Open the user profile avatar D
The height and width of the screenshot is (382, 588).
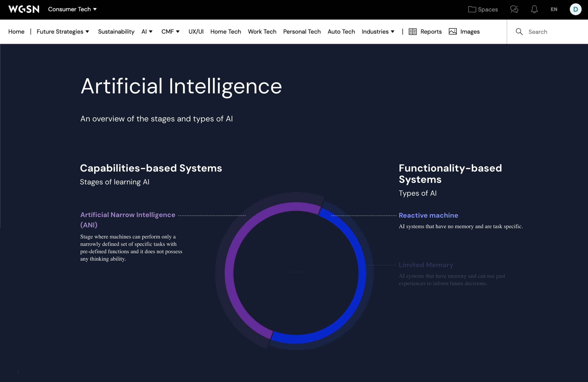575,9
